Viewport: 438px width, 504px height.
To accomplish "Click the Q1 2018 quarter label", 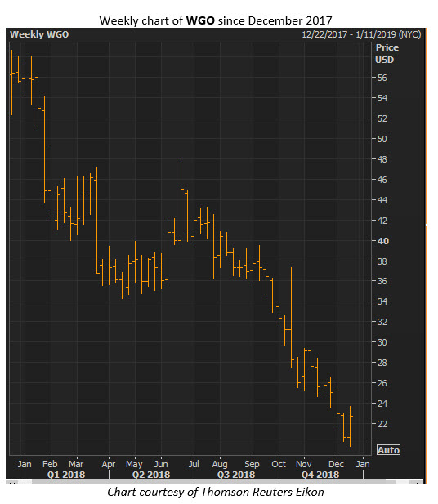I will [66, 475].
